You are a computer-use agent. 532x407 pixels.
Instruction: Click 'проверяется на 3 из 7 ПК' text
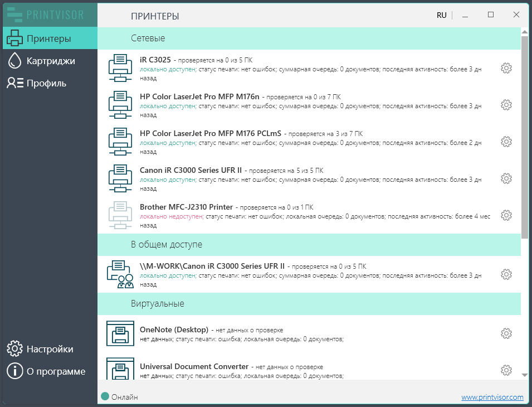[325, 134]
